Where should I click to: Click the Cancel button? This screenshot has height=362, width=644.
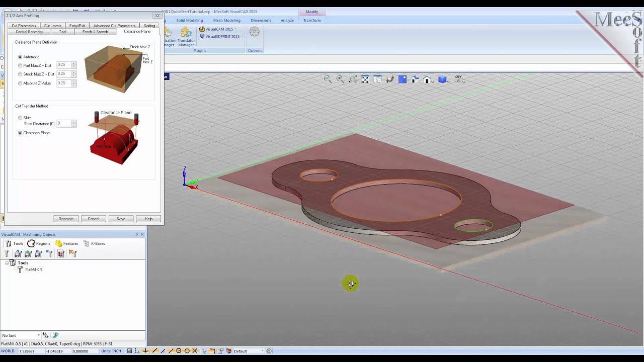point(94,219)
